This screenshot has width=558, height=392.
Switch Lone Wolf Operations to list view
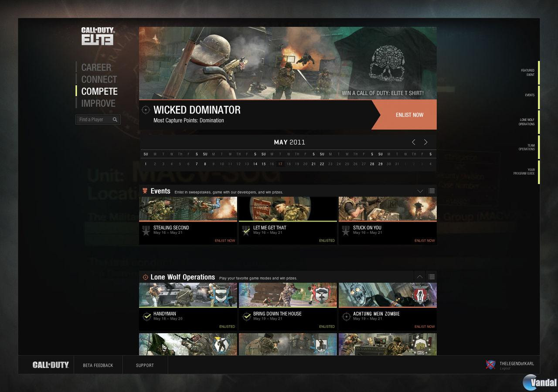[x=431, y=277]
